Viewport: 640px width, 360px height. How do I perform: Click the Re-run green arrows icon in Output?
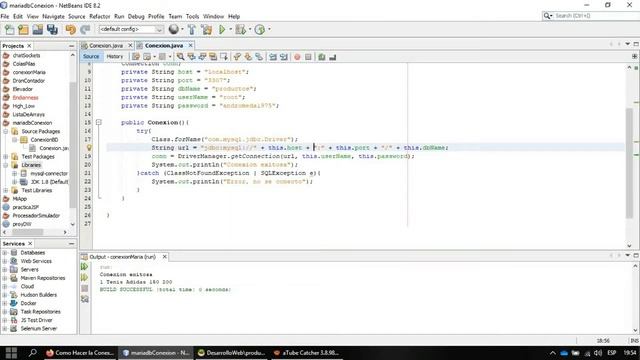pos(84,267)
